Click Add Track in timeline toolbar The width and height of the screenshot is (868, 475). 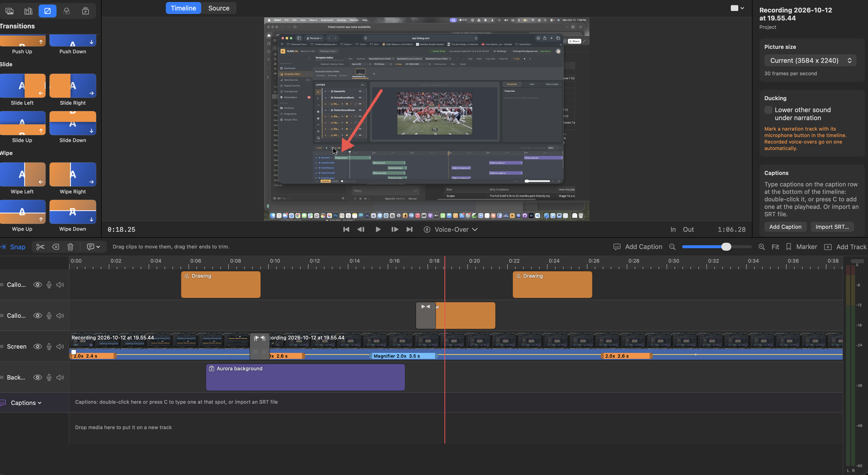[845, 247]
